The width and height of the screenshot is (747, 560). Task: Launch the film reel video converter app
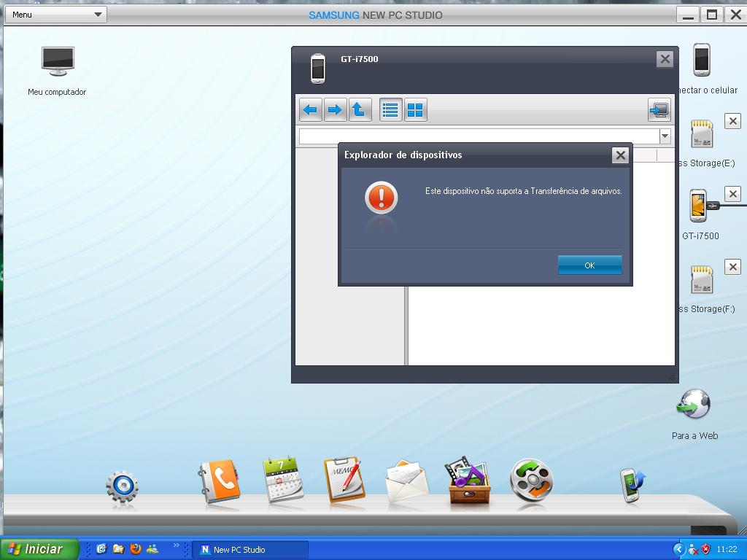[x=531, y=481]
